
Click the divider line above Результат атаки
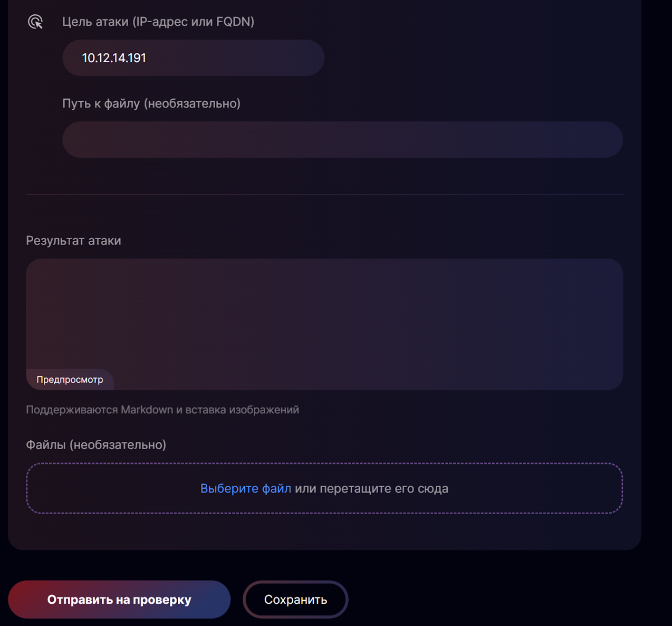[324, 195]
